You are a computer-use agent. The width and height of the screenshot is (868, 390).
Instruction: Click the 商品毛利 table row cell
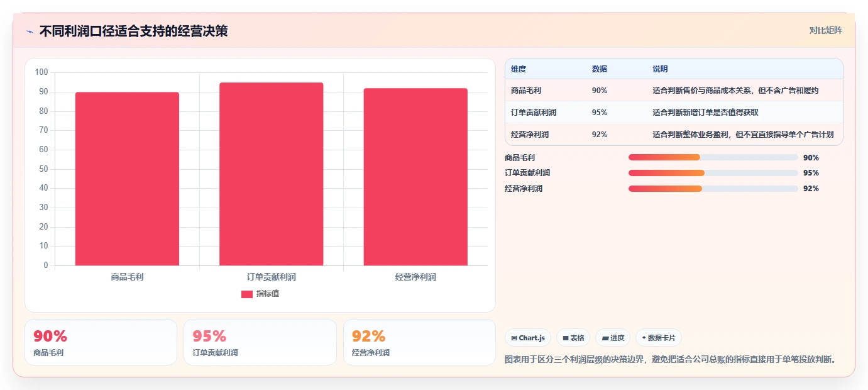point(526,91)
